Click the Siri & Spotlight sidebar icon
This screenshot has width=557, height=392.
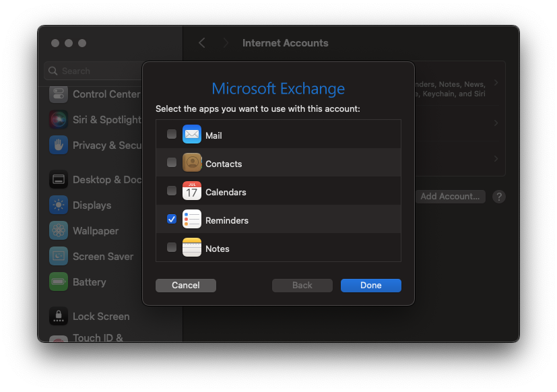59,119
